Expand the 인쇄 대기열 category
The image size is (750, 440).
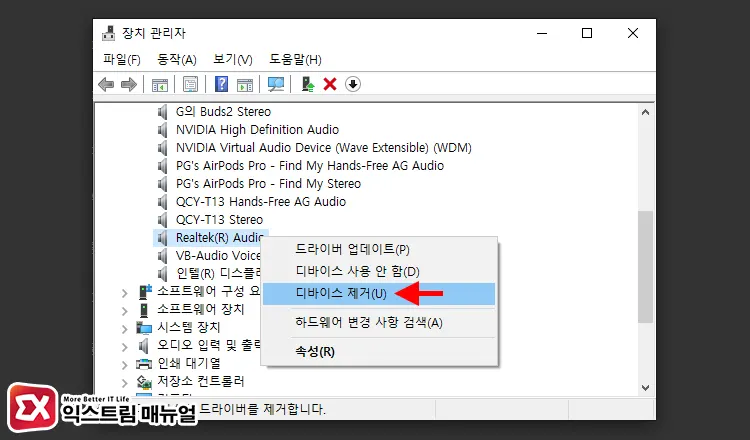point(124,364)
